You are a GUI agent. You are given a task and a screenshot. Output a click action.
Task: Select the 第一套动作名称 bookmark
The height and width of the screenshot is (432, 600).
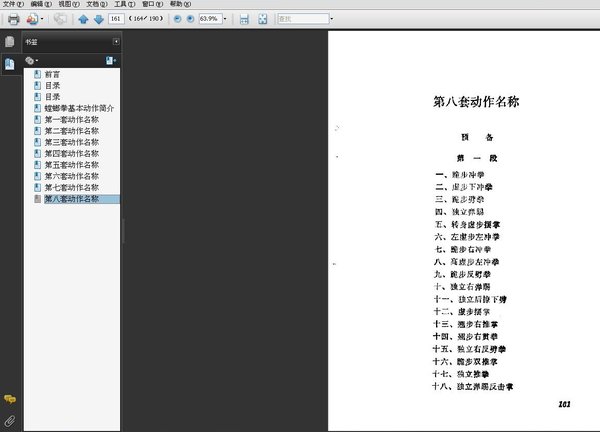[x=72, y=119]
